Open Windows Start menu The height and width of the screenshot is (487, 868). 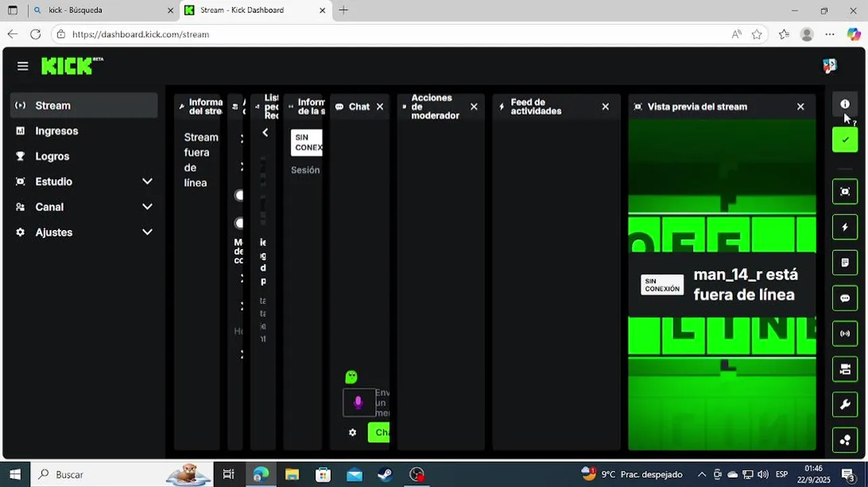[x=15, y=474]
